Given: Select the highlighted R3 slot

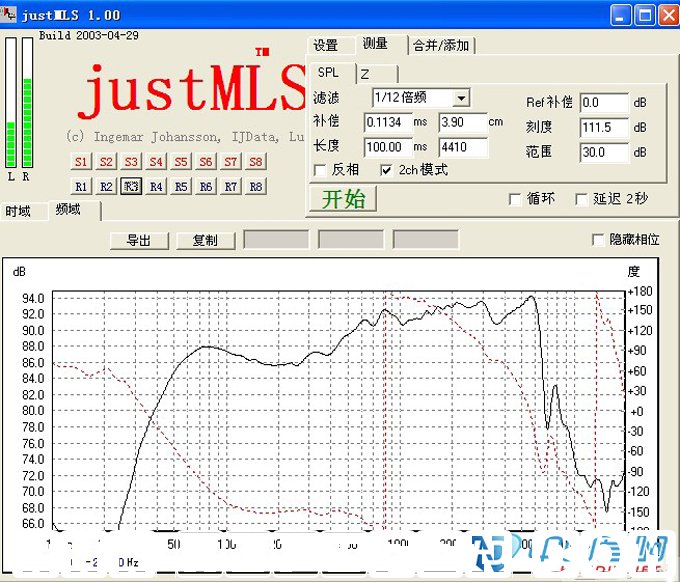Looking at the screenshot, I should coord(131,186).
